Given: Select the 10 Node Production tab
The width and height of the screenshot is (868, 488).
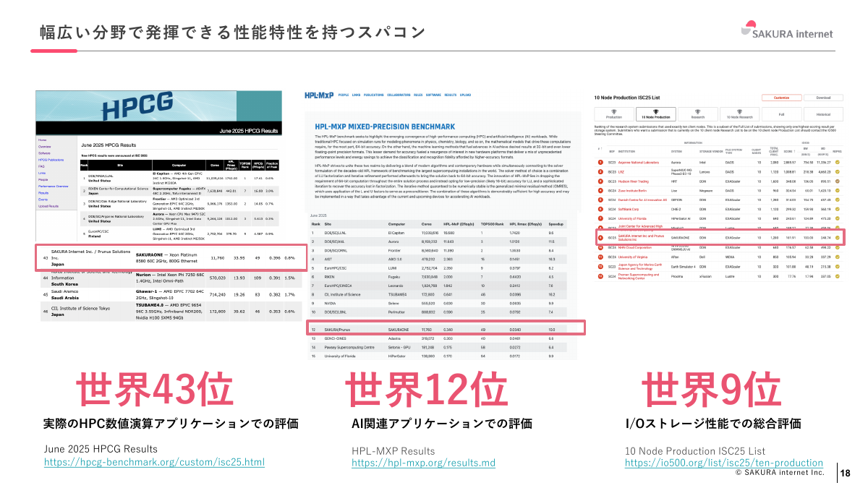Looking at the screenshot, I should [x=656, y=114].
